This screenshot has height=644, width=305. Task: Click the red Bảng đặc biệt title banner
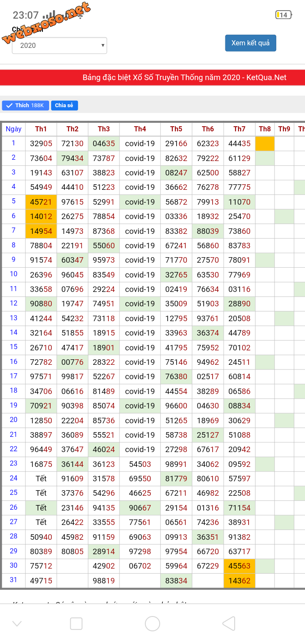click(x=152, y=78)
